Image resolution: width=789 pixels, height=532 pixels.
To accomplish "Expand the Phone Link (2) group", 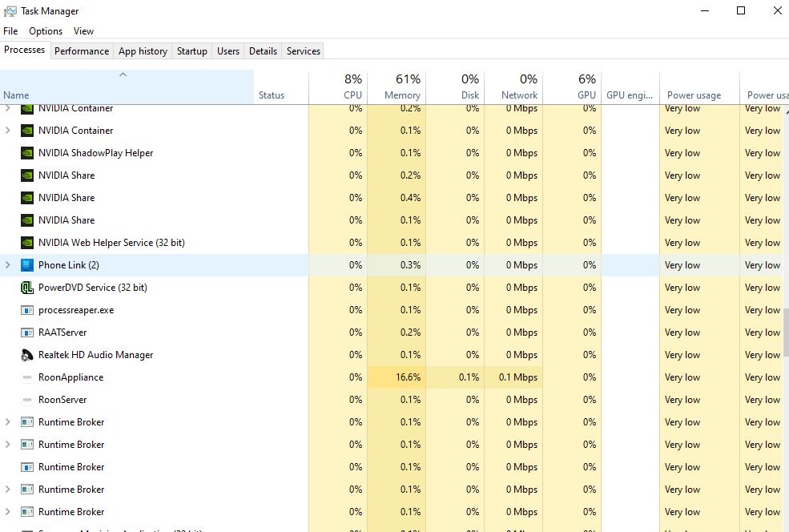I will (x=7, y=264).
